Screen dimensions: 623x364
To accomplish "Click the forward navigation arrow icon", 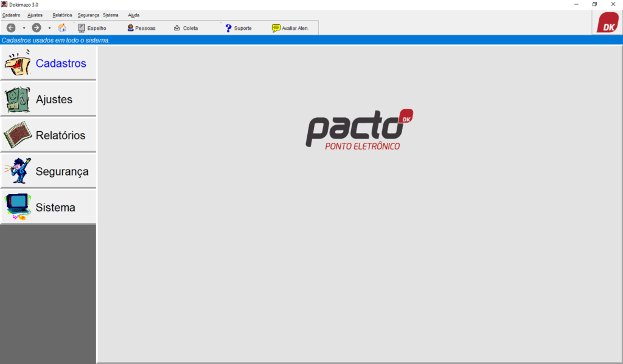I will [x=37, y=28].
